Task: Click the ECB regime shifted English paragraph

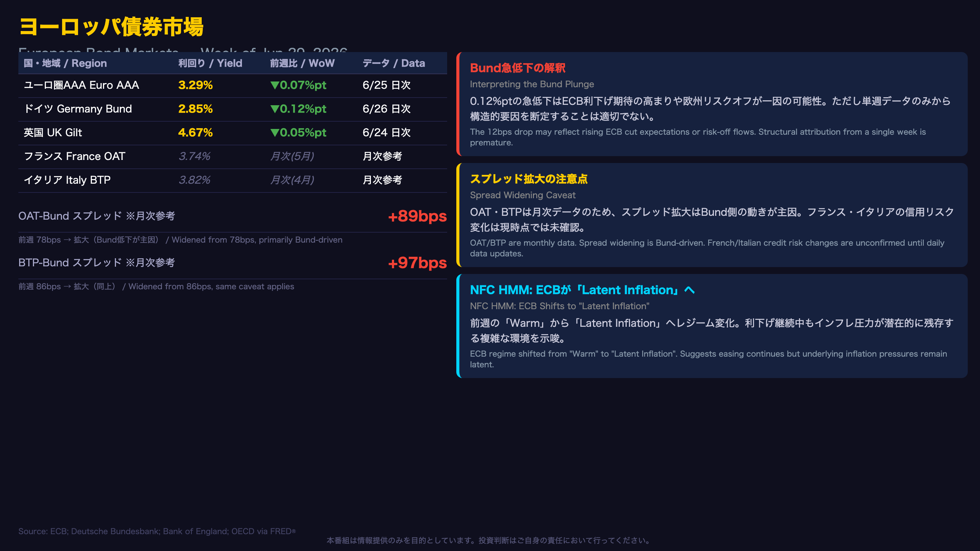Action: tap(709, 359)
